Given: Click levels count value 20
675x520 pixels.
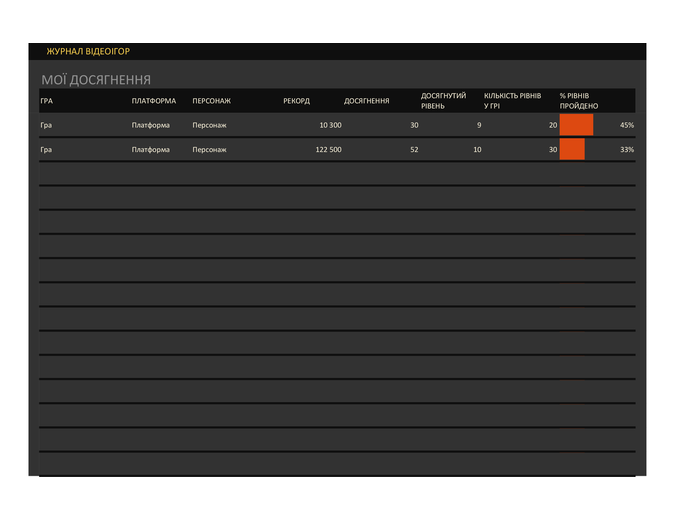Looking at the screenshot, I should [553, 125].
